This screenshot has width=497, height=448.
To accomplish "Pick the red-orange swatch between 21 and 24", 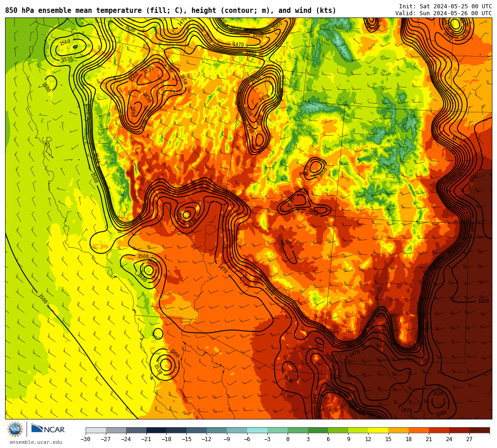I will (x=439, y=430).
